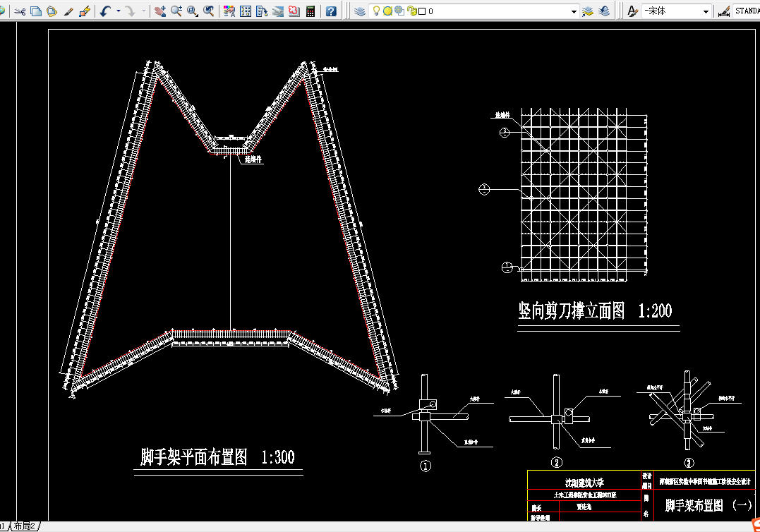Click the Paste clipboard icon
The image size is (760, 532).
click(x=52, y=11)
